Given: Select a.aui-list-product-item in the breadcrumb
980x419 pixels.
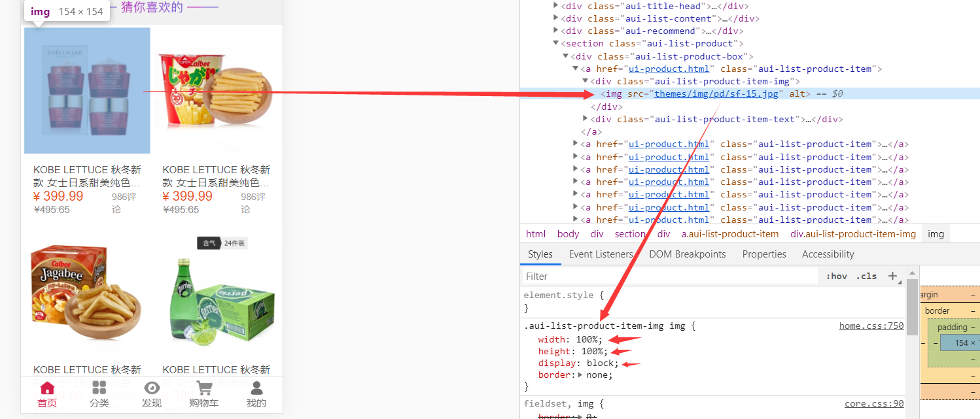Looking at the screenshot, I should point(730,234).
